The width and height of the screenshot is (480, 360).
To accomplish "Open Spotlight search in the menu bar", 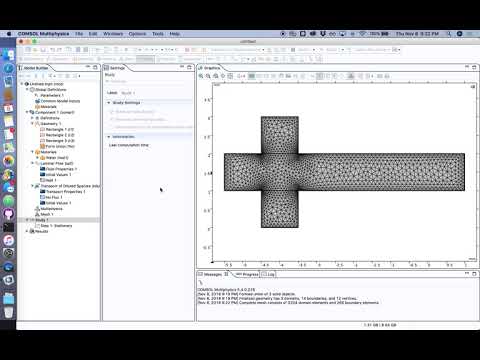I will [449, 34].
